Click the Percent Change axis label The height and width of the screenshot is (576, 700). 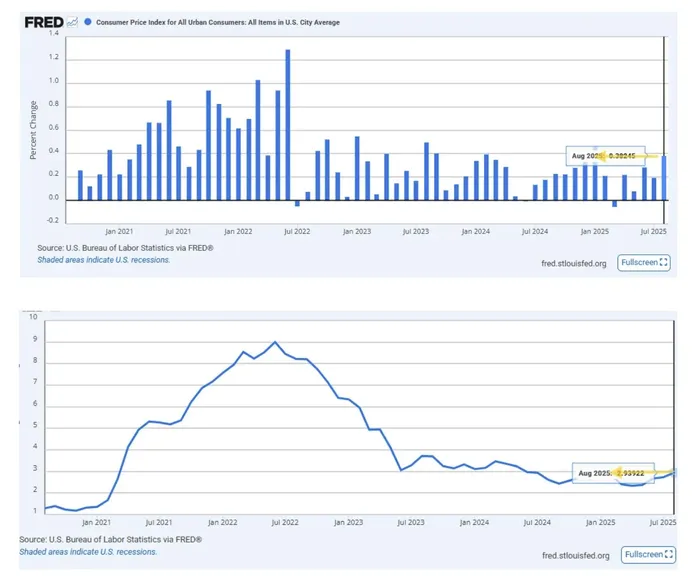[33, 130]
